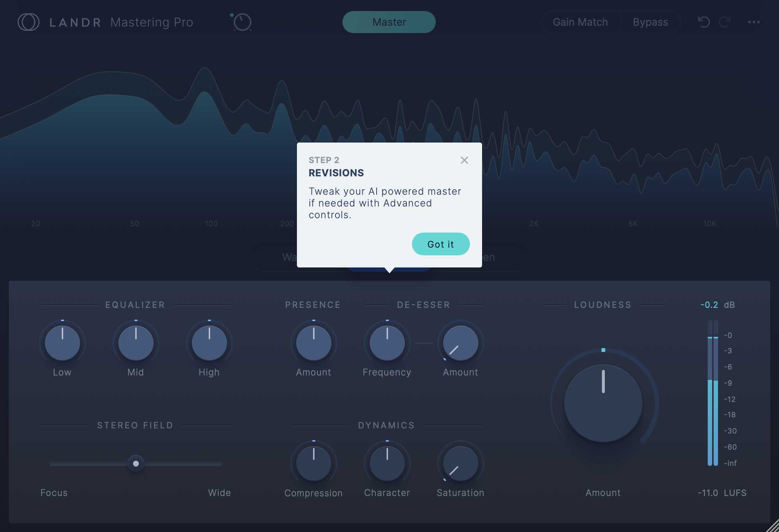Click the Equalizer Mid knob
Viewport: 779px width, 532px height.
(x=136, y=343)
